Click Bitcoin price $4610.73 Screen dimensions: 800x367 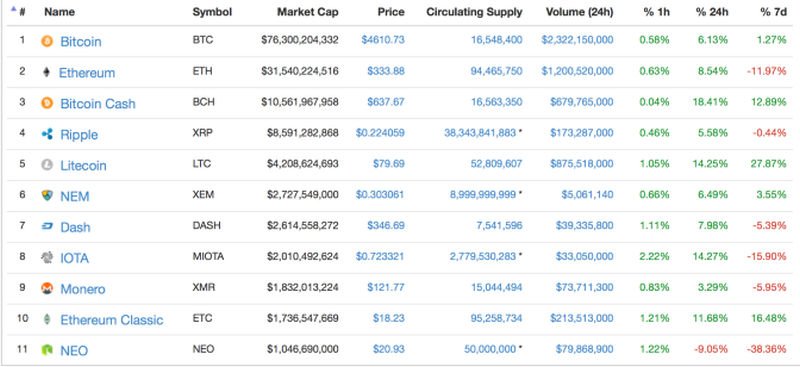tap(383, 40)
